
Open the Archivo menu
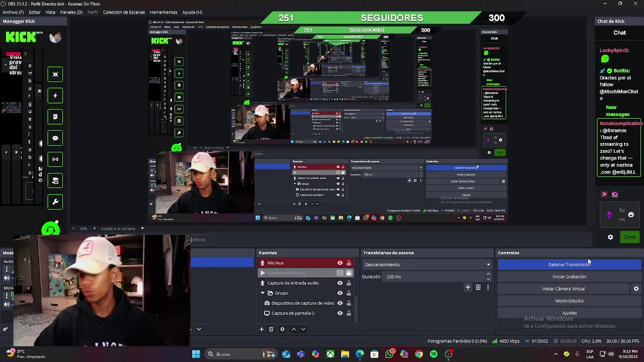pyautogui.click(x=13, y=12)
